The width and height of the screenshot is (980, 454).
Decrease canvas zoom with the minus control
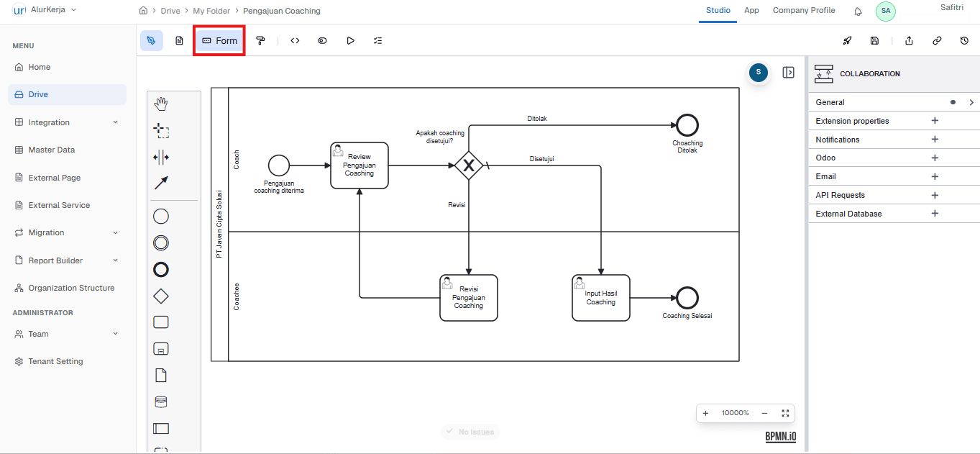coord(764,412)
